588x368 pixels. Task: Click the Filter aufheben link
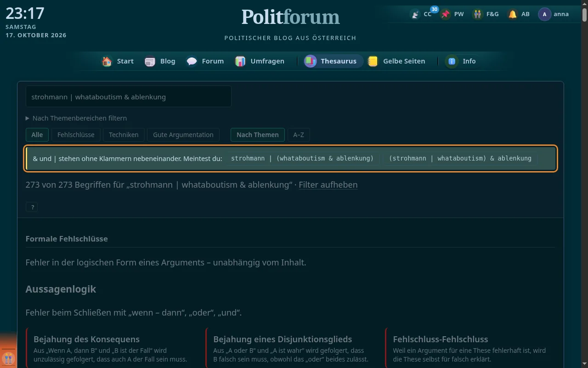click(328, 185)
